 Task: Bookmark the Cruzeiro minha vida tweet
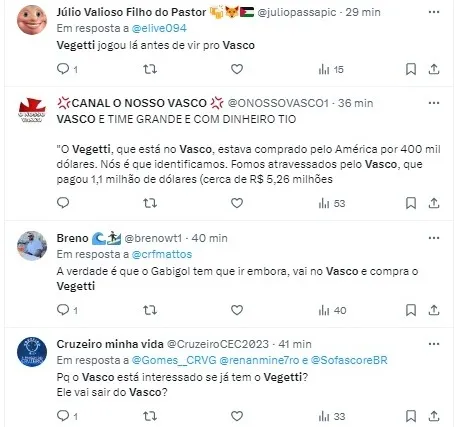[x=411, y=416]
